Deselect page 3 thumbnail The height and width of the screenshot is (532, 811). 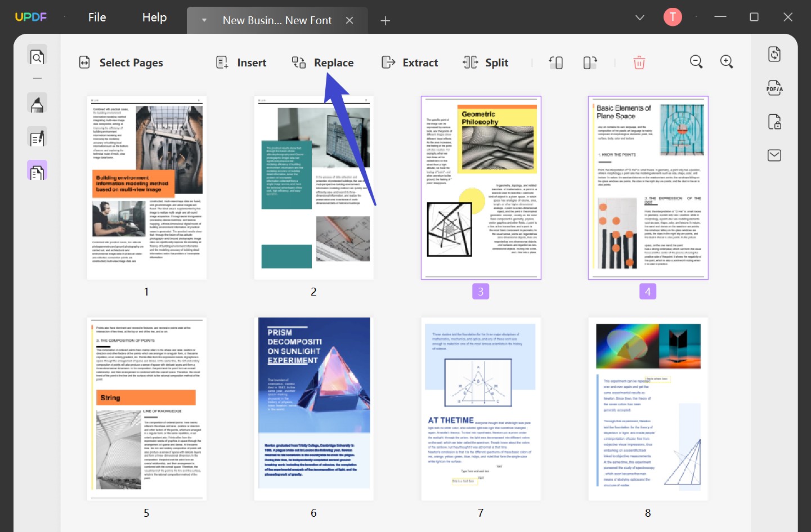click(x=481, y=187)
